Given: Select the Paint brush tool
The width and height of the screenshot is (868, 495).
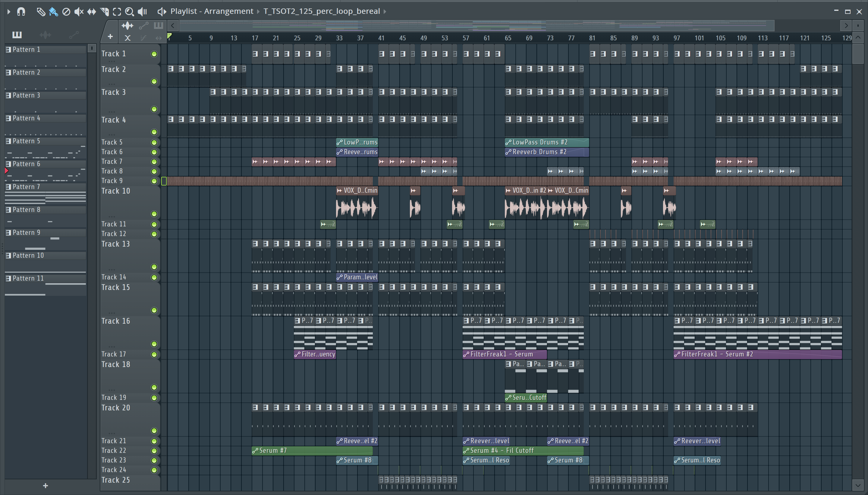Looking at the screenshot, I should pyautogui.click(x=53, y=12).
